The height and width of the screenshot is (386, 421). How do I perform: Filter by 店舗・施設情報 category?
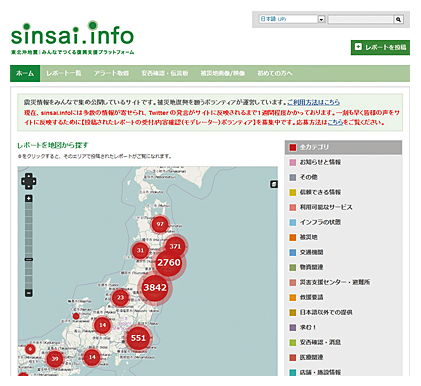tap(343, 372)
